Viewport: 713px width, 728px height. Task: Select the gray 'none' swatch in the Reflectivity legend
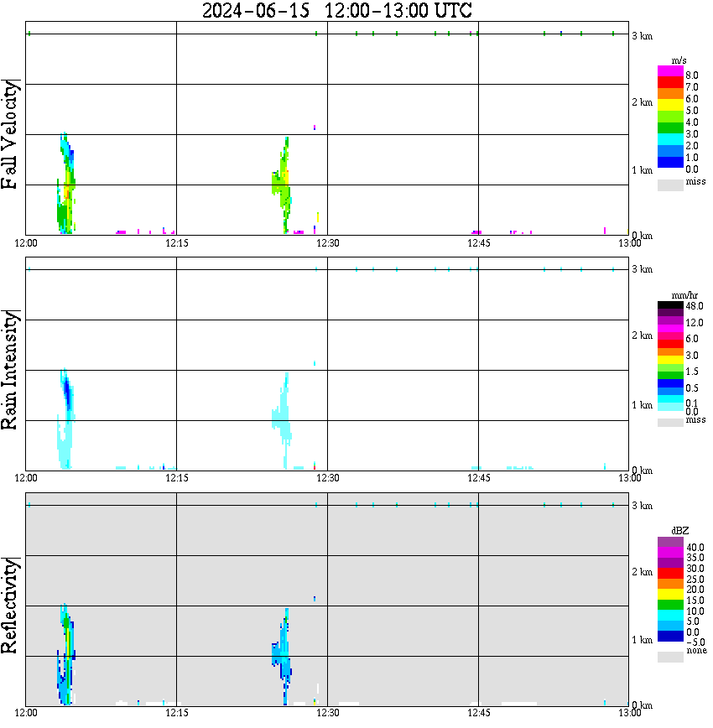670,658
